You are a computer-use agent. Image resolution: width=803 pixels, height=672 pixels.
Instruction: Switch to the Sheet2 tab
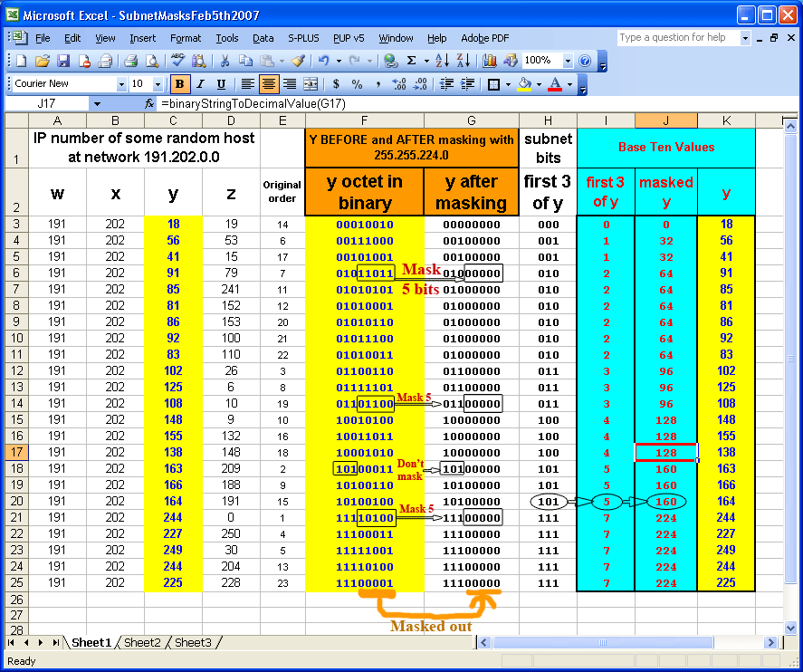(x=142, y=642)
